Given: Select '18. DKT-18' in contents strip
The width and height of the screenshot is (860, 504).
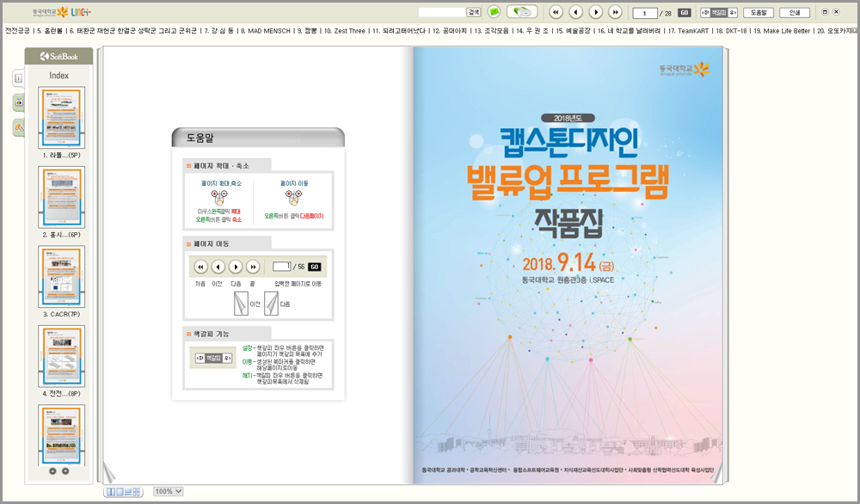Looking at the screenshot, I should pos(731,31).
